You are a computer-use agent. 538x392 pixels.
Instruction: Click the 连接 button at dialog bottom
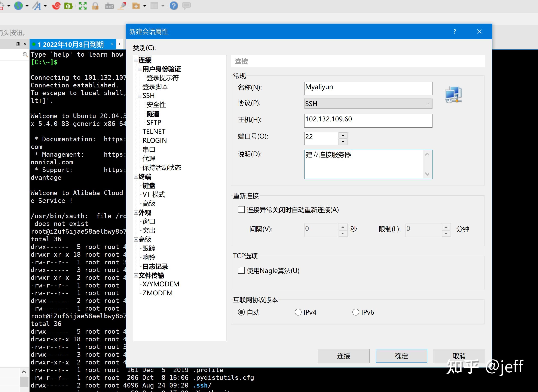tap(344, 356)
